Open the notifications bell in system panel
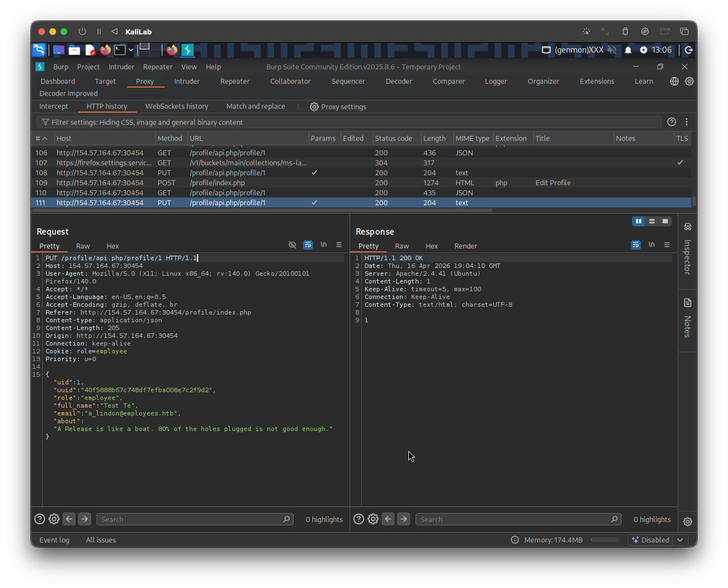Screen dimensions: 728x588 click(628, 50)
